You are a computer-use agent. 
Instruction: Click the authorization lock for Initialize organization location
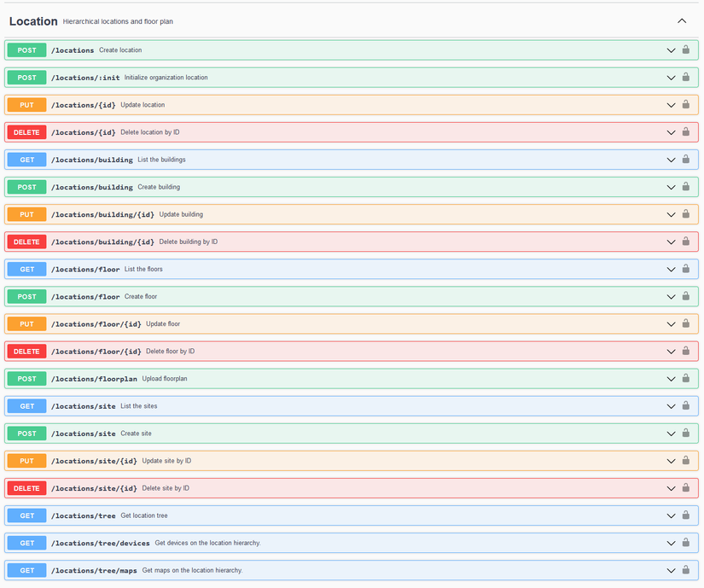point(685,78)
